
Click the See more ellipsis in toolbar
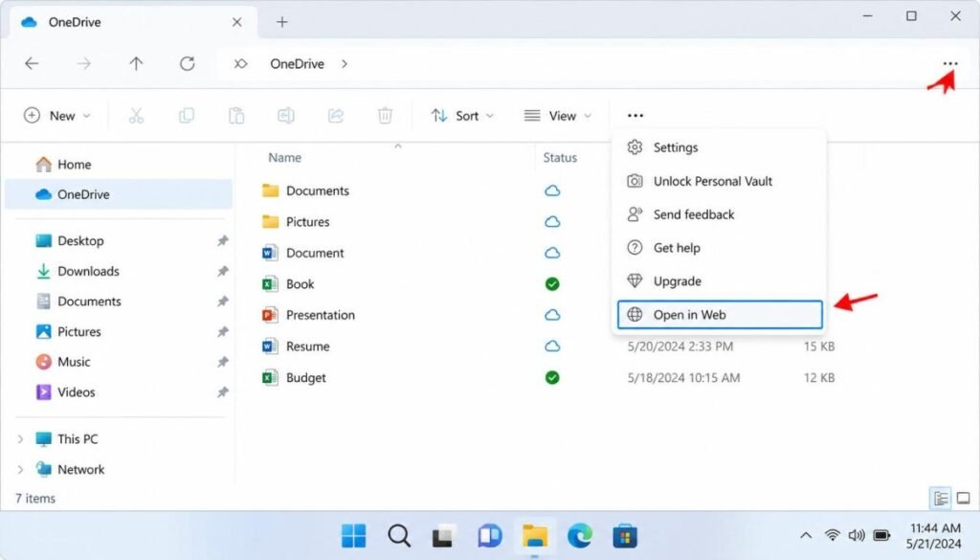[635, 116]
